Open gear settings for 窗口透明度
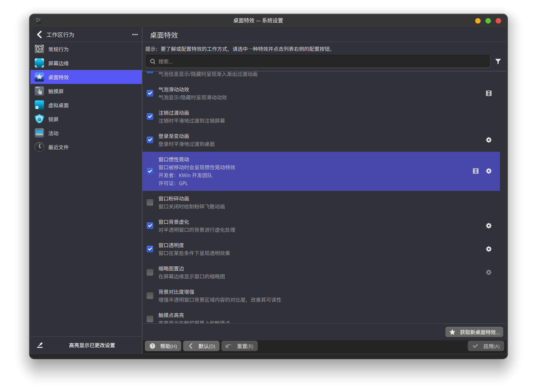Viewport: 537px width, 392px height. pos(488,249)
